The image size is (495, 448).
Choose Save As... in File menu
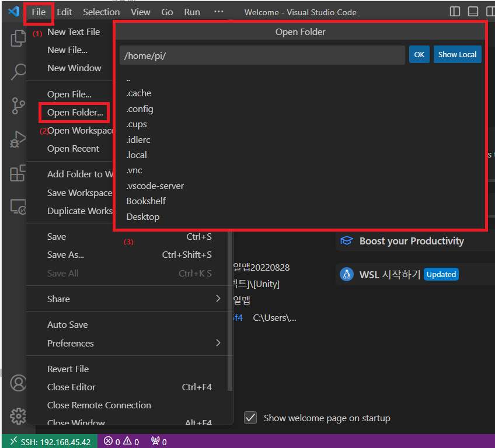(x=130, y=254)
